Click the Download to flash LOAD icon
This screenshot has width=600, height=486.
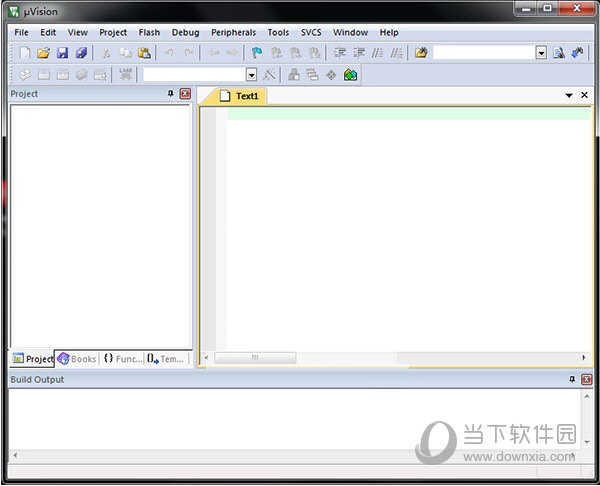(x=125, y=75)
